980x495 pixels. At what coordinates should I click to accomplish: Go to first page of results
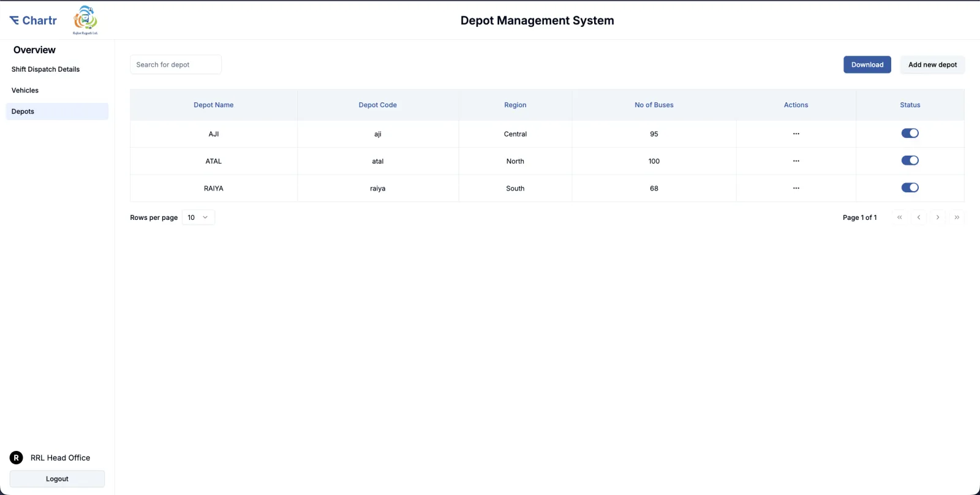pyautogui.click(x=899, y=217)
